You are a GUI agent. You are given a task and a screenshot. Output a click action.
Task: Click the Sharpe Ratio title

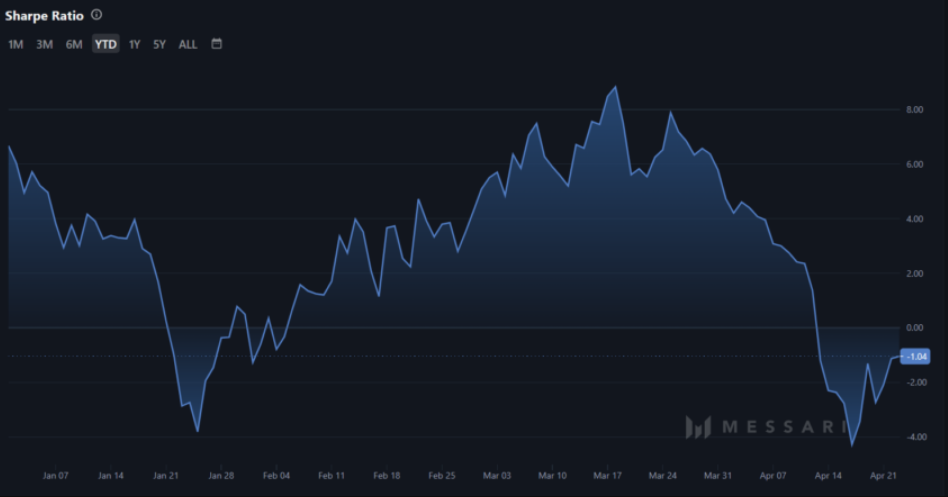tap(44, 16)
